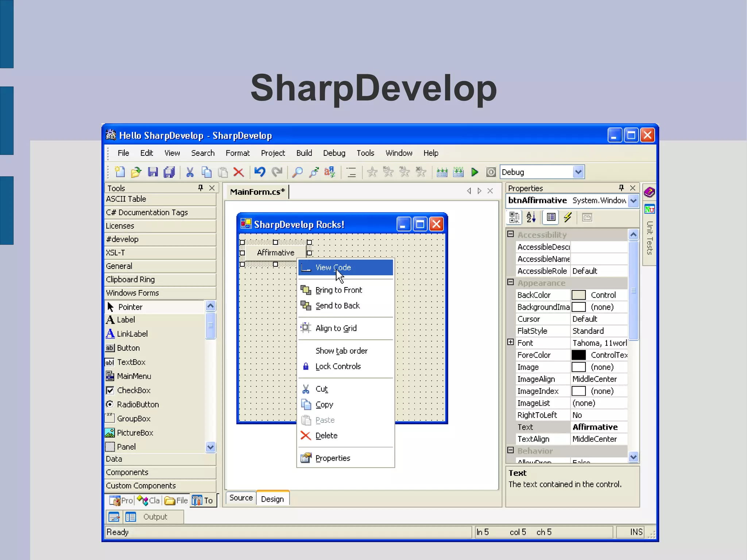Open the btnAffirmative object selector dropdown

point(634,201)
